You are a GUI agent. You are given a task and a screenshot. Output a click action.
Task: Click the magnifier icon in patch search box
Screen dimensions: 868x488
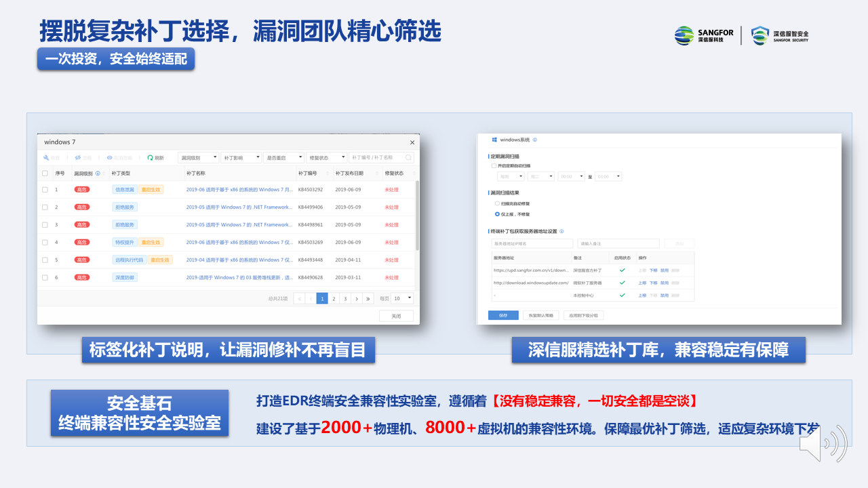408,157
